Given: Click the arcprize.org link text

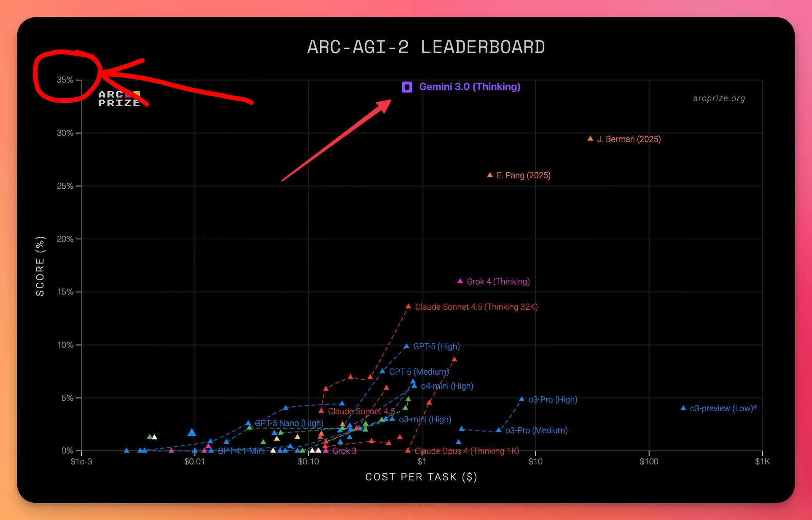Looking at the screenshot, I should coord(719,98).
